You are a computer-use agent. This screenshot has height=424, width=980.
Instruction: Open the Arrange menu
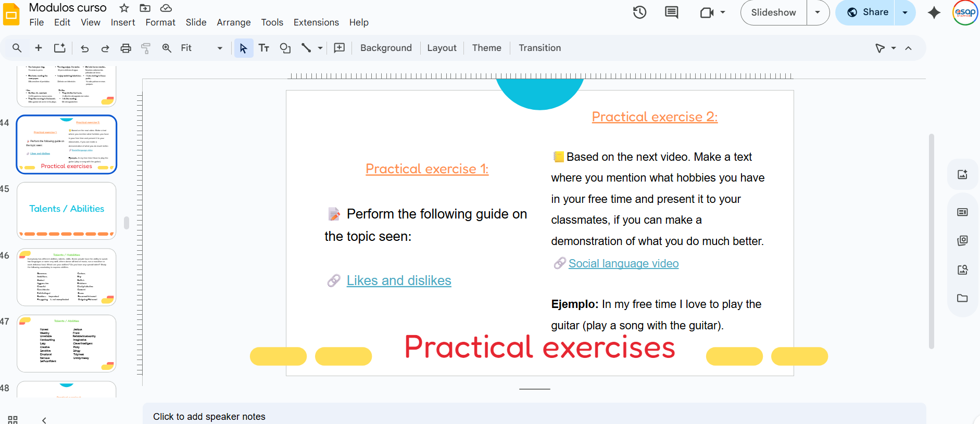(x=233, y=22)
